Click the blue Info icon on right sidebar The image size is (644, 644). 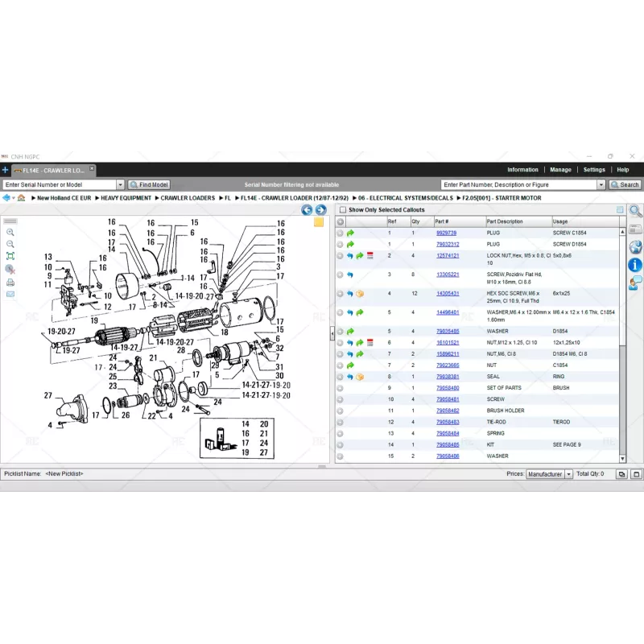click(x=635, y=263)
